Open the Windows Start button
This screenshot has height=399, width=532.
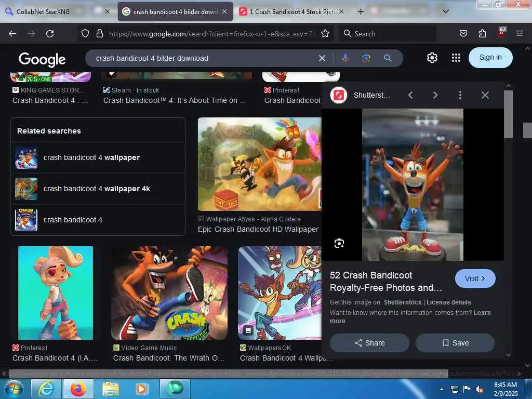click(13, 389)
